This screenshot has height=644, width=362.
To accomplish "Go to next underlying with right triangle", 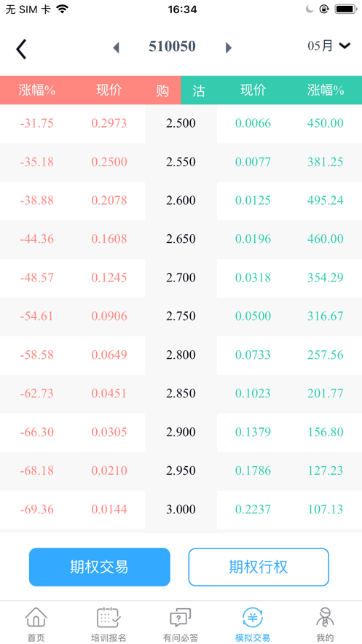I will point(229,47).
